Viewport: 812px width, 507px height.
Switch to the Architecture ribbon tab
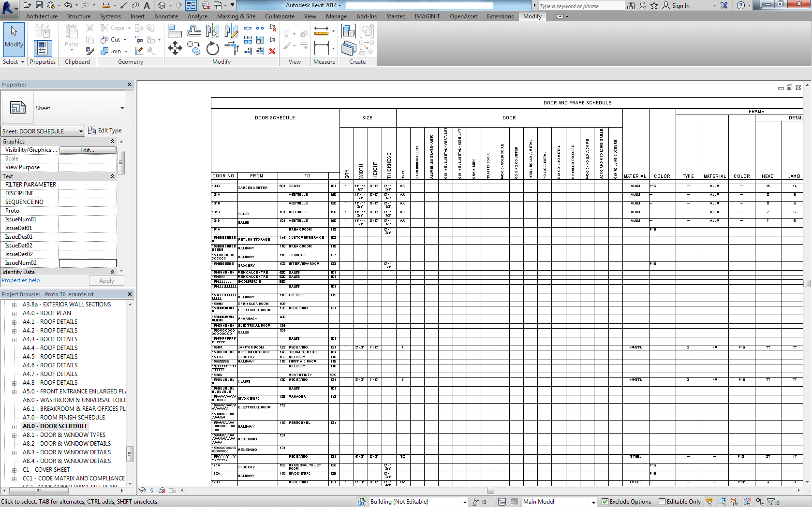(x=42, y=16)
